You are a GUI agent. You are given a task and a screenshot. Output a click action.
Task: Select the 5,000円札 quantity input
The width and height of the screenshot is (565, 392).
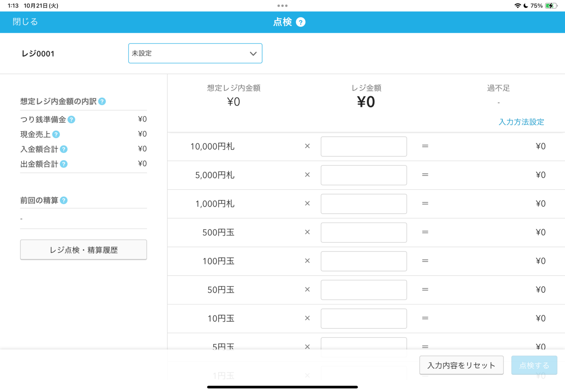[363, 175]
